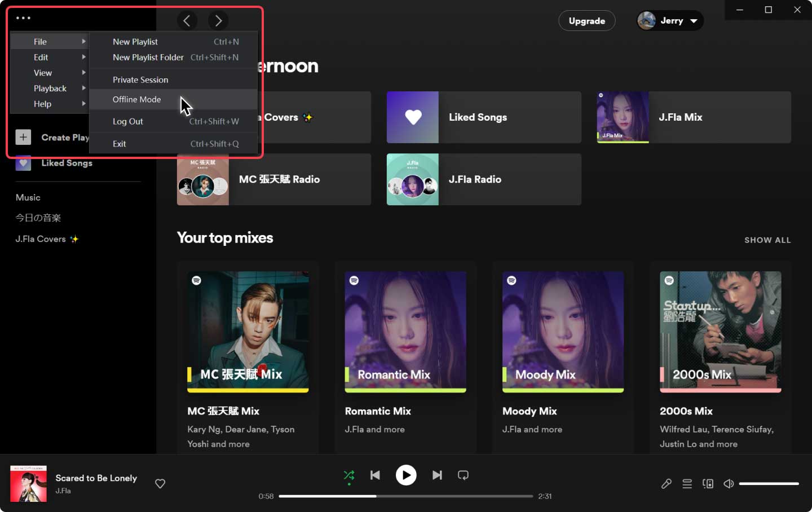
Task: Choose Exit from the menu
Action: (174, 144)
